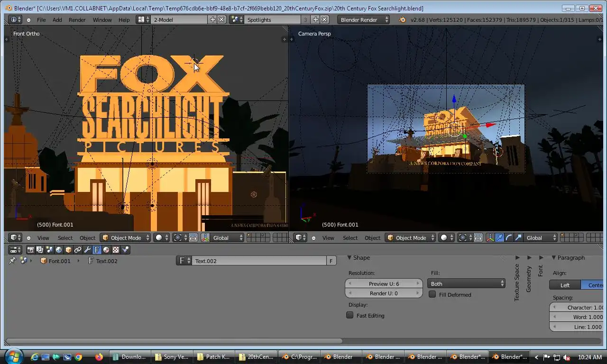Open the Window menu
The height and width of the screenshot is (364, 607).
pyautogui.click(x=102, y=20)
